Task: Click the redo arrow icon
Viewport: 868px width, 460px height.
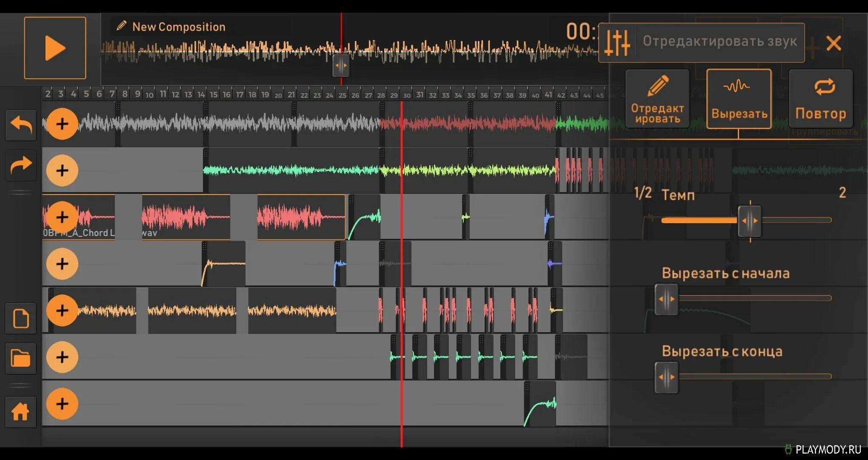Action: pyautogui.click(x=21, y=166)
